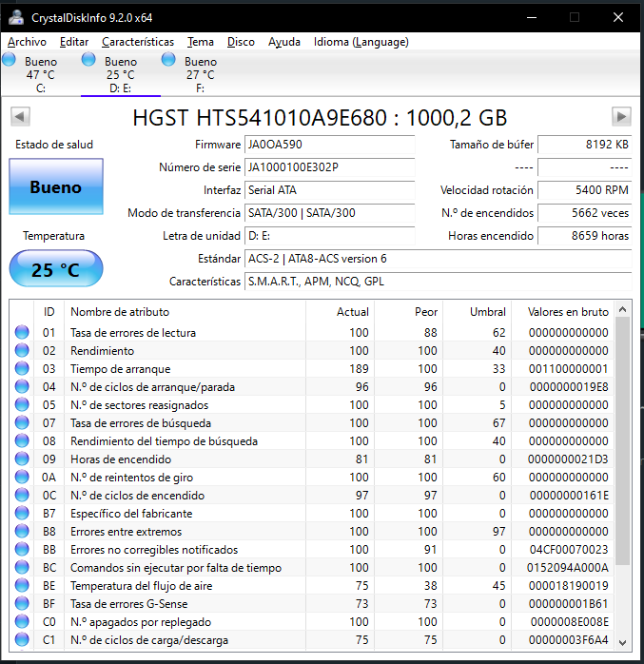Click status icon for Tiempo de arranque

point(22,368)
